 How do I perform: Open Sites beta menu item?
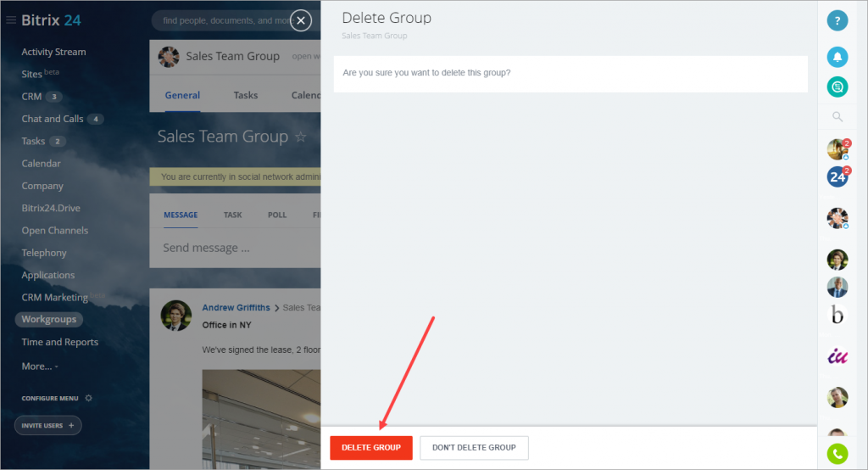(x=40, y=74)
